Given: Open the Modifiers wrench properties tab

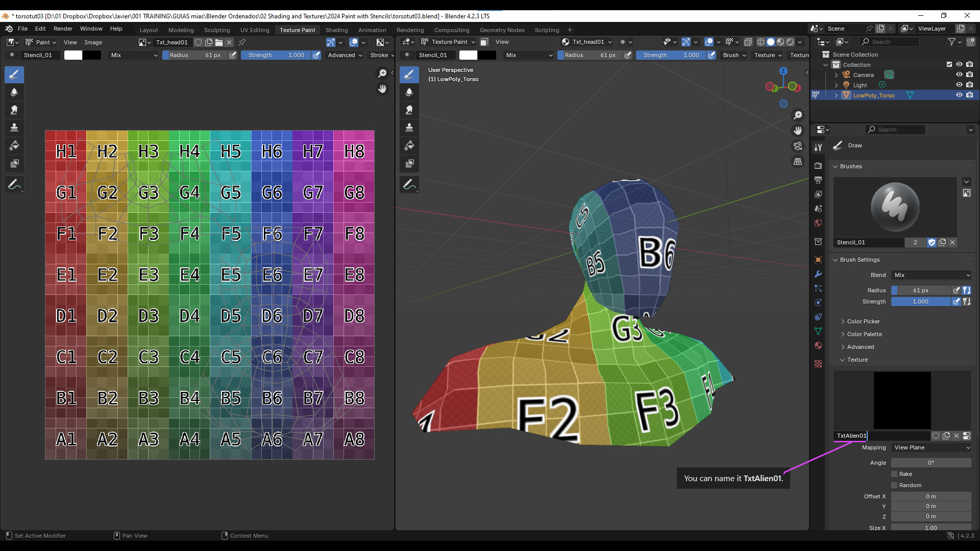Looking at the screenshot, I should [818, 274].
